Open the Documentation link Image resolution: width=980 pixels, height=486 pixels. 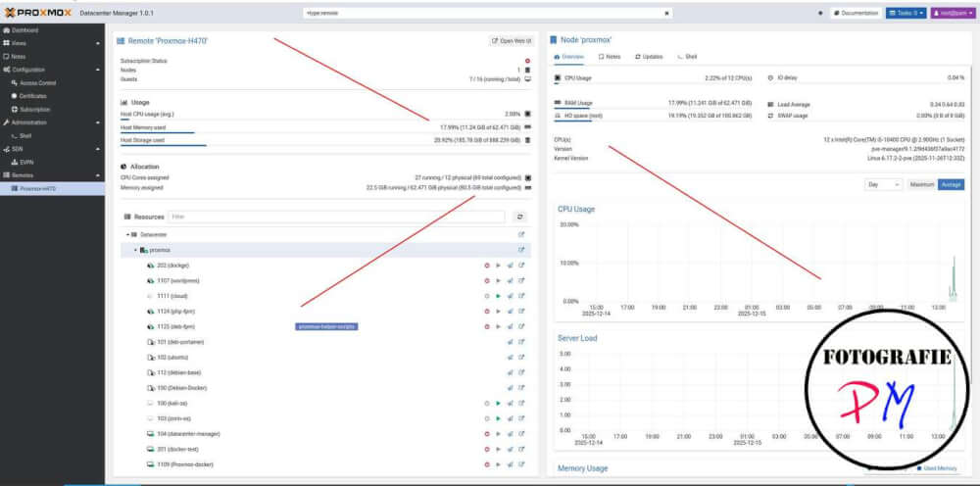point(856,13)
